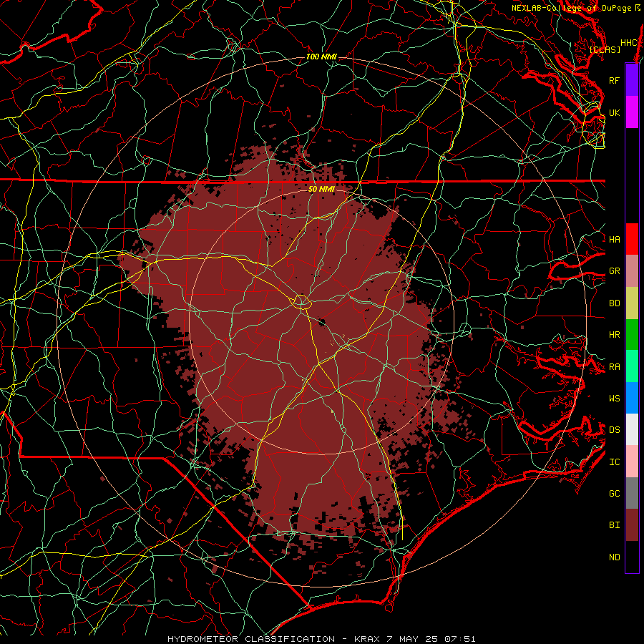644x644 pixels.
Task: Click the DS legend label
Action: click(x=614, y=430)
